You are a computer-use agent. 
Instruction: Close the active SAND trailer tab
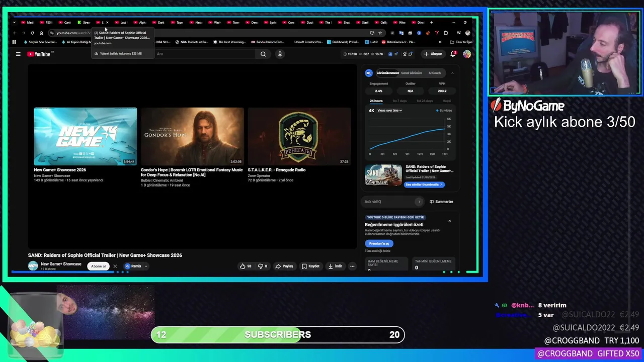(107, 23)
